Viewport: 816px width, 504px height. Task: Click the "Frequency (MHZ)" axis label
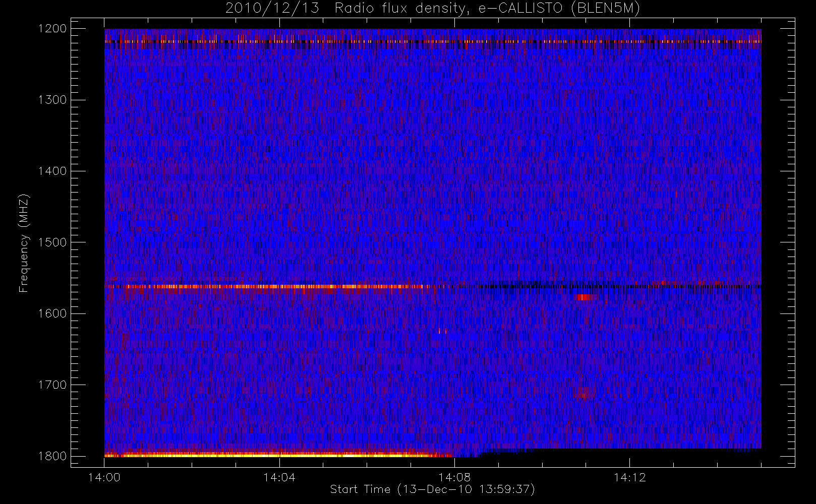24,243
